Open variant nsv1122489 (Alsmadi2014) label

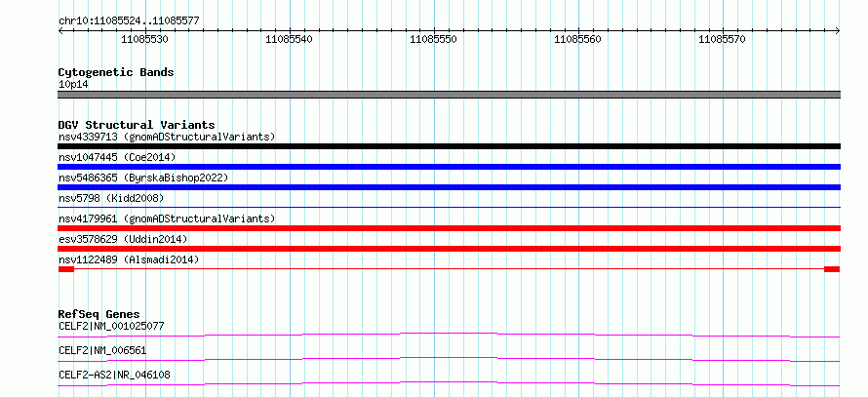tap(129, 259)
